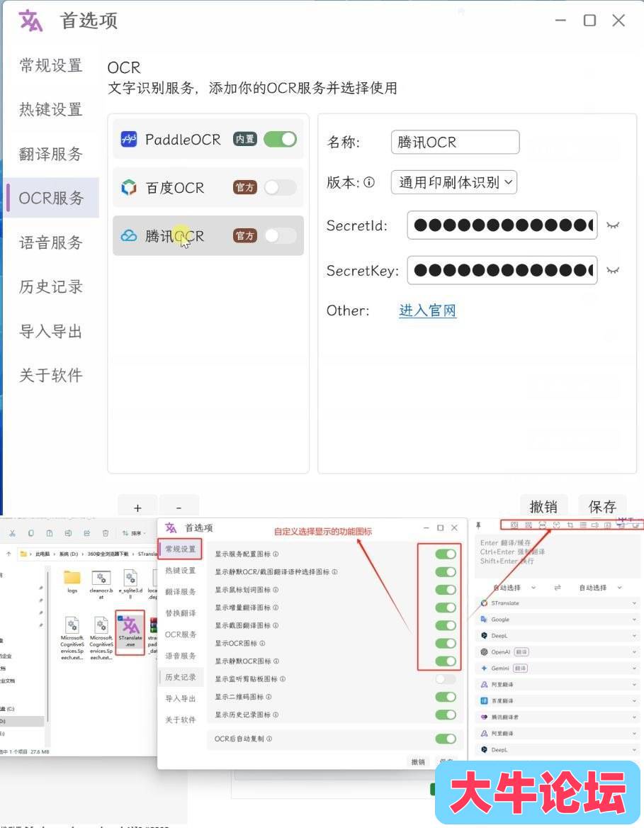Toggle the 显示历史记录图标 switch
This screenshot has height=828, width=644.
click(446, 715)
